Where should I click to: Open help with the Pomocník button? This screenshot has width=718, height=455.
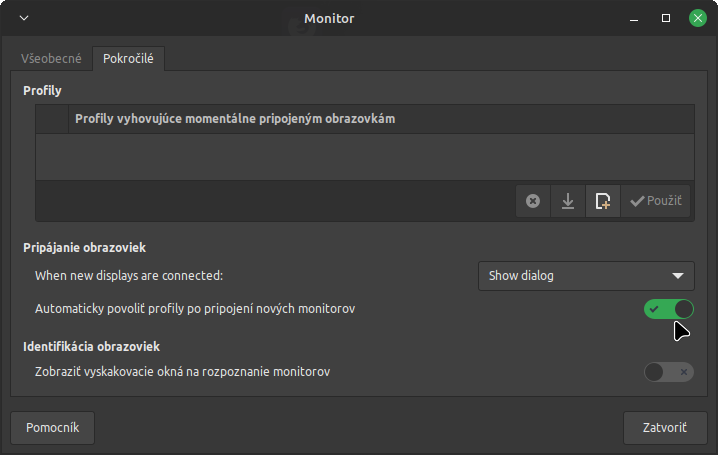point(52,428)
